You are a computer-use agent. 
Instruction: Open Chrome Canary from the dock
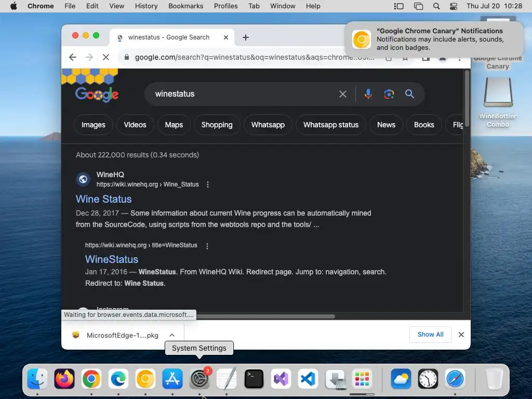tap(145, 379)
